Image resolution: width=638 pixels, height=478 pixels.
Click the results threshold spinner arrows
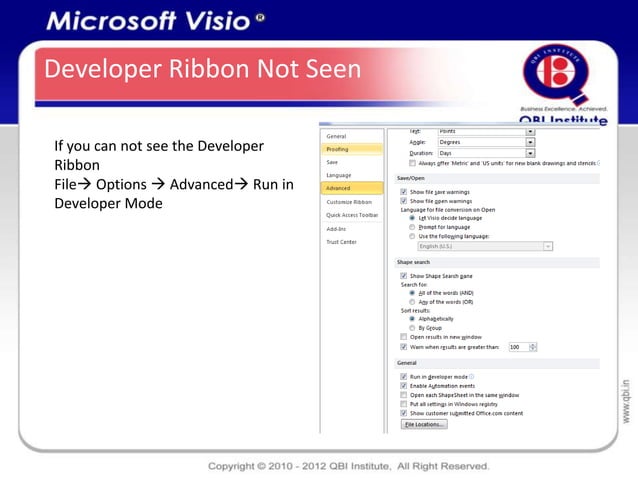pos(533,347)
